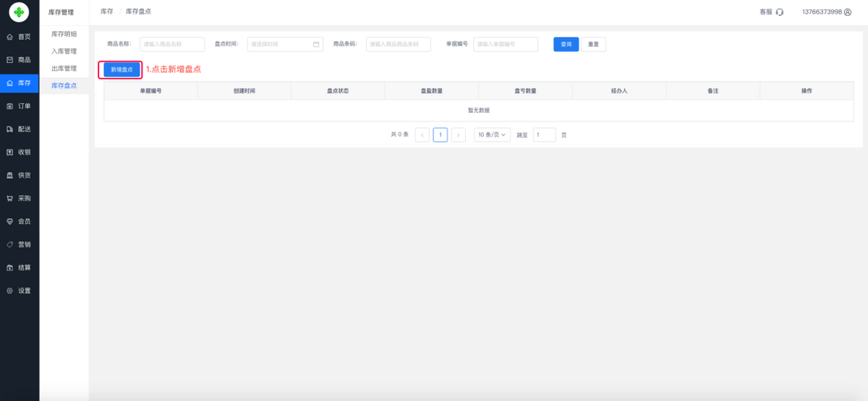Click the next page arrow
Image resolution: width=868 pixels, height=401 pixels.
click(x=459, y=134)
